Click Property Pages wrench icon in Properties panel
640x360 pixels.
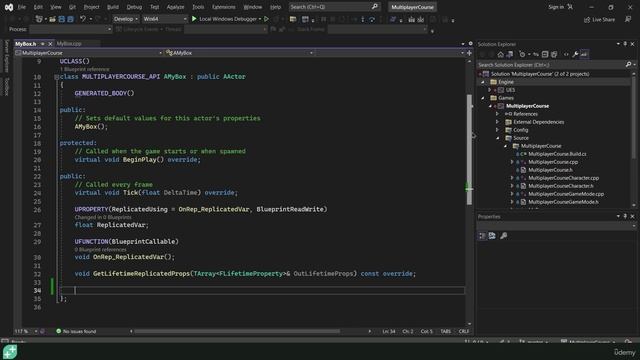[504, 236]
